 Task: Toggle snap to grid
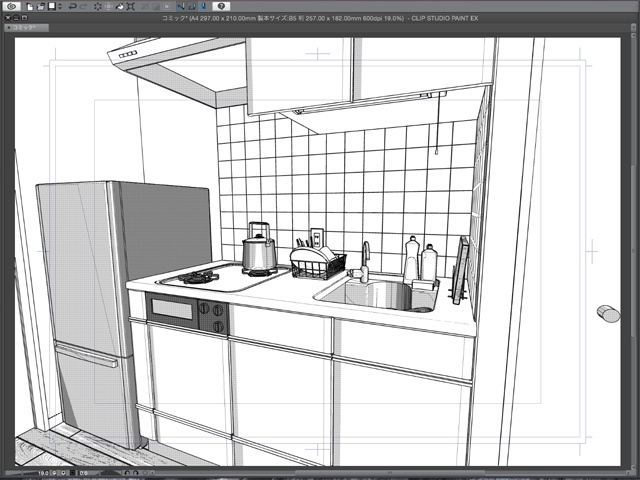(x=204, y=6)
